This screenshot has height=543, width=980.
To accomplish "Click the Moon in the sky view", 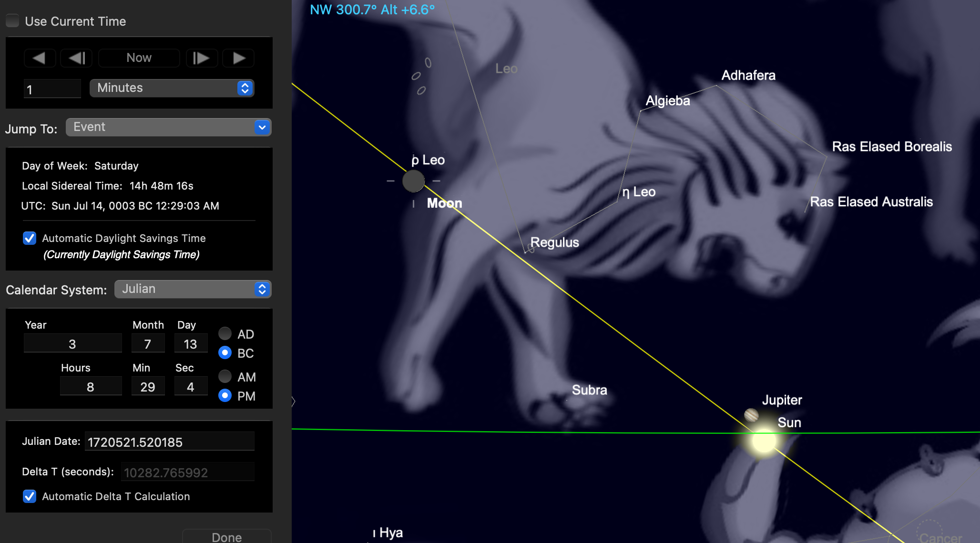I will click(x=413, y=181).
